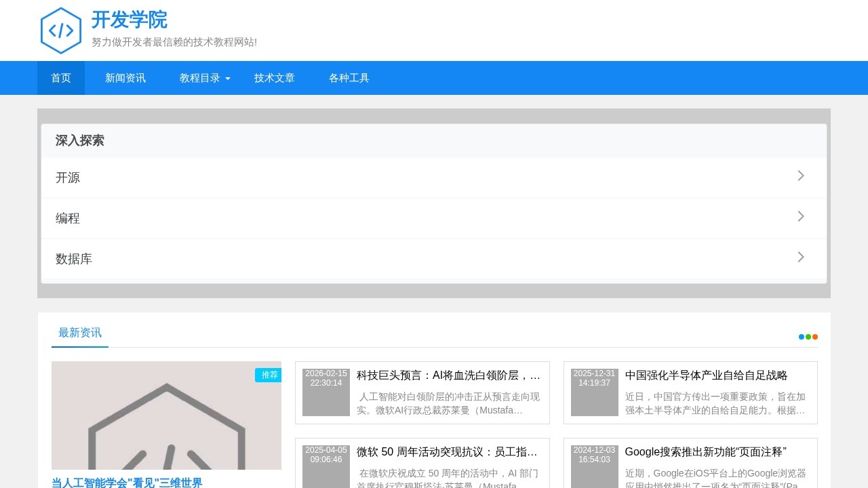Select the orange slideshow indicator dot
Image resolution: width=868 pixels, height=488 pixels.
coord(814,337)
